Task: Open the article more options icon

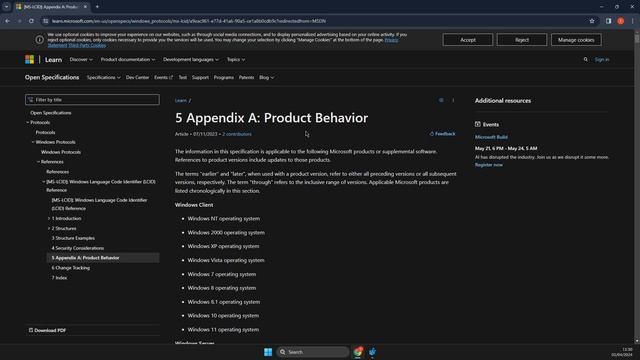Action: tap(453, 100)
